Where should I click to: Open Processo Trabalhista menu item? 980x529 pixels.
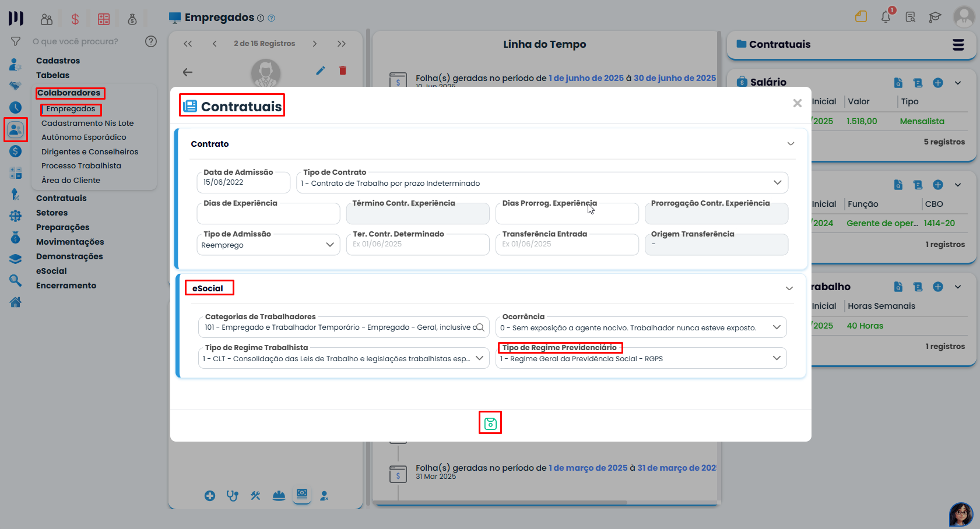pyautogui.click(x=82, y=165)
